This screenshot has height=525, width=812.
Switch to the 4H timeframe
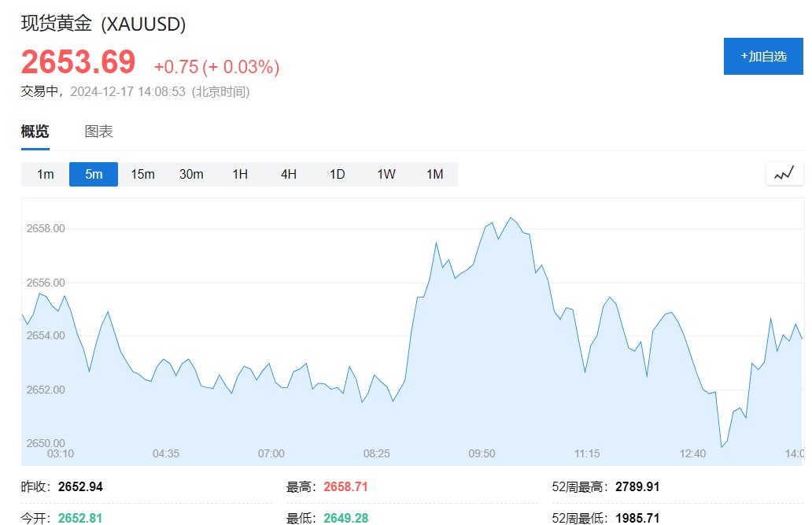(289, 174)
